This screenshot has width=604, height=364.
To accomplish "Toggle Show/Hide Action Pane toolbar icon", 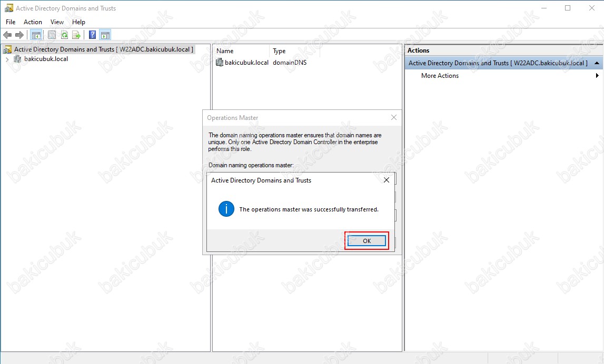I will [105, 35].
